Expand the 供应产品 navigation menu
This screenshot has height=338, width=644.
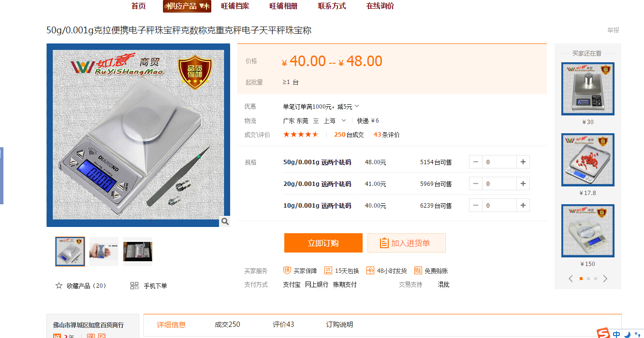point(187,6)
